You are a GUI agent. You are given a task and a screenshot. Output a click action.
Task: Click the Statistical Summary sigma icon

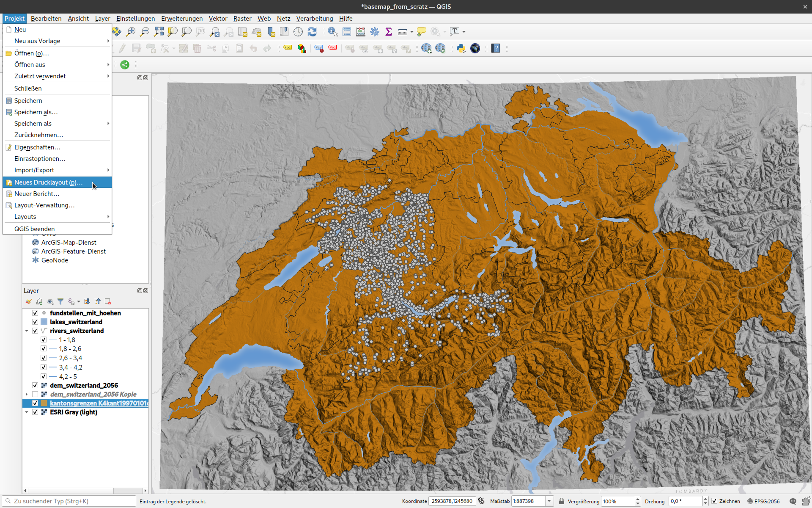[389, 32]
